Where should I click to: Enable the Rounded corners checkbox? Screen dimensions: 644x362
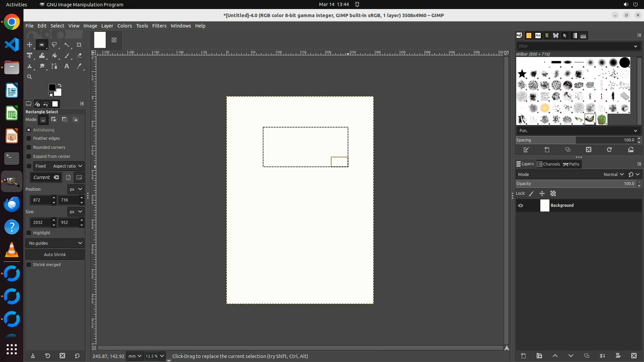click(x=29, y=147)
